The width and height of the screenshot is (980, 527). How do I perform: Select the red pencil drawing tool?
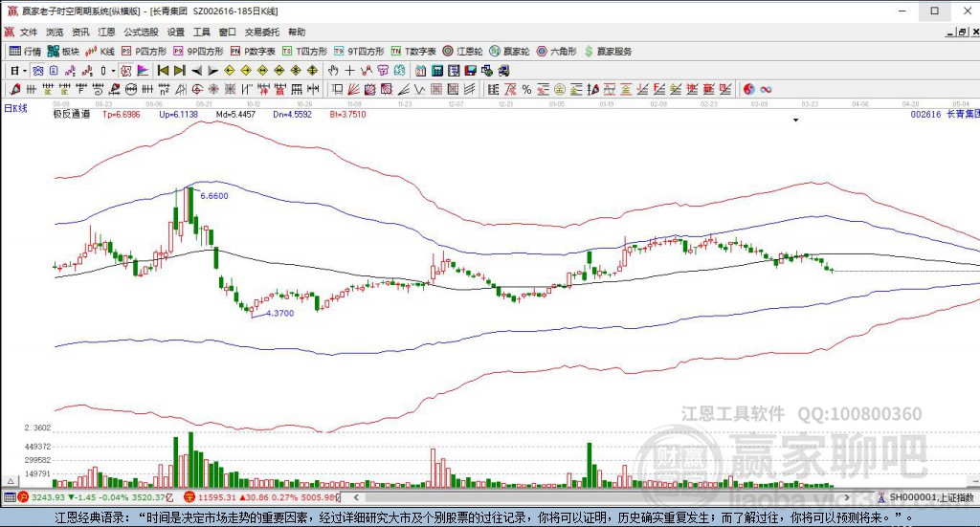(14, 89)
